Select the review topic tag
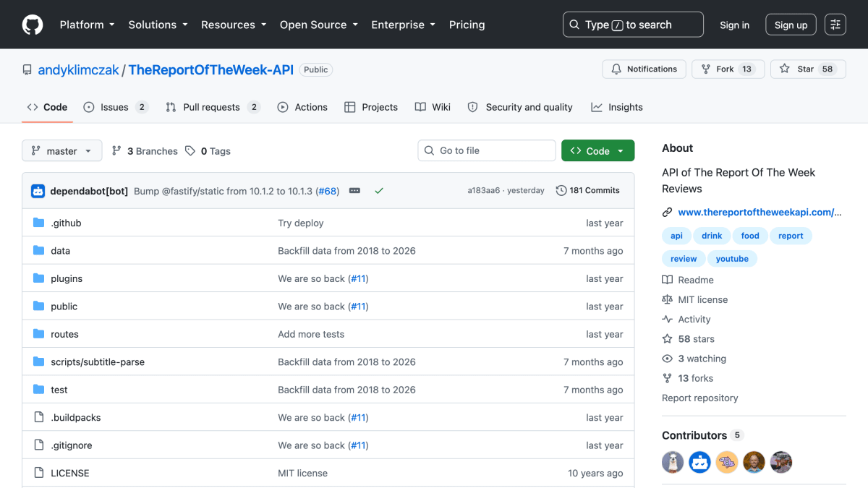 [684, 259]
